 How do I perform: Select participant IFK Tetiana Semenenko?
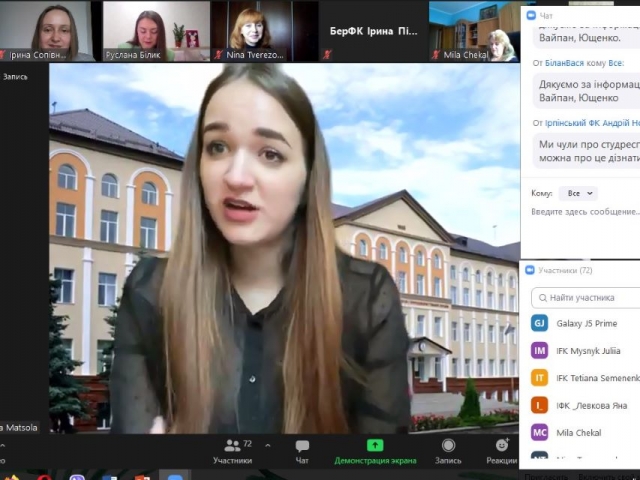click(585, 378)
